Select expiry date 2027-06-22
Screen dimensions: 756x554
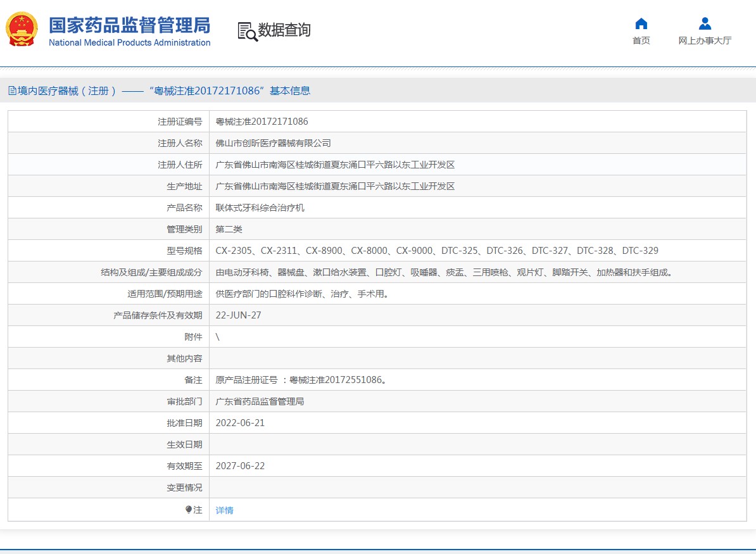coord(240,466)
